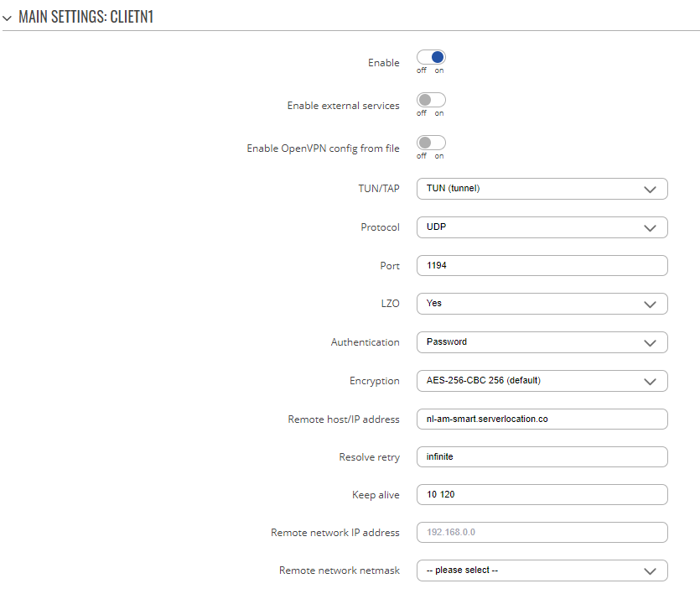
Task: Click the chevron arrow of the Authentication select
Action: tap(650, 343)
